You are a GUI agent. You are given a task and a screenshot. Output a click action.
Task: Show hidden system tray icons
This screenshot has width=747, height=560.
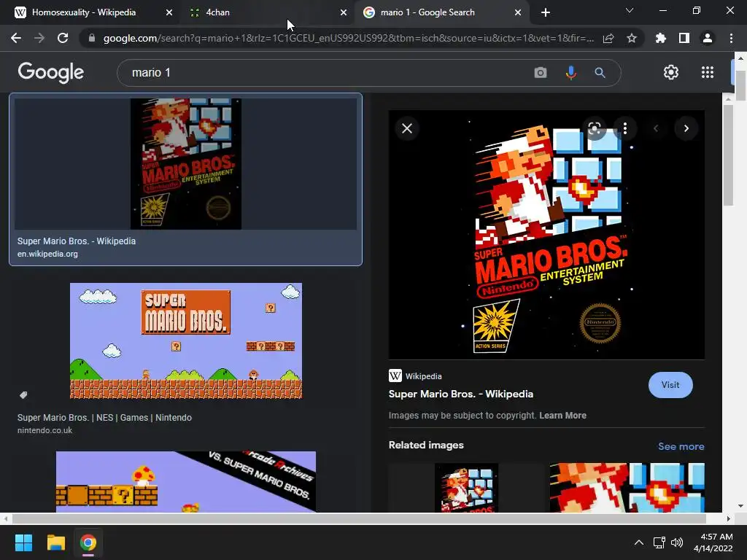[x=639, y=542]
